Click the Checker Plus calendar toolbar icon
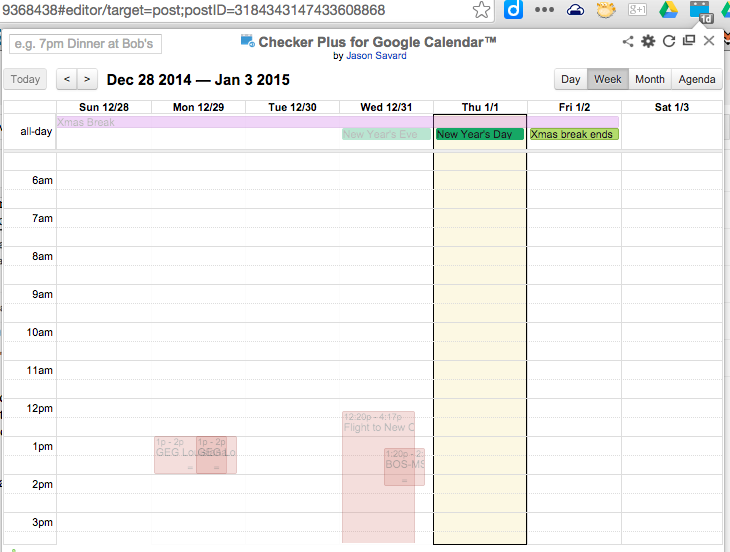 701,11
